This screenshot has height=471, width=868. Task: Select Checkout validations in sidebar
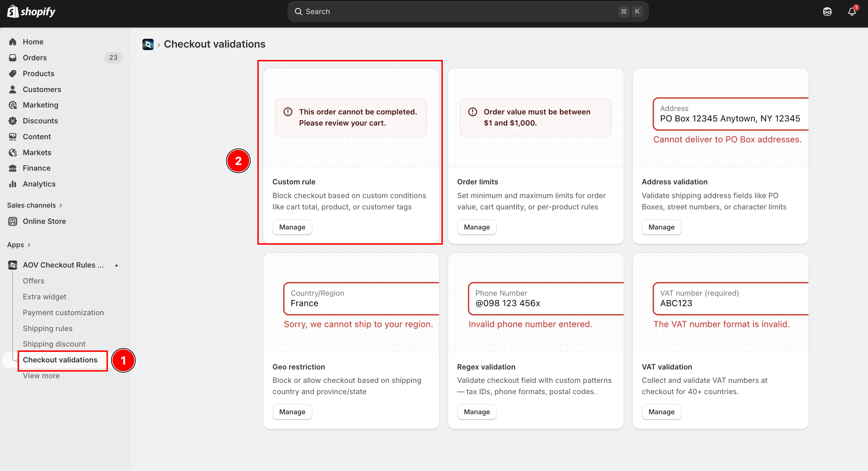coord(60,360)
